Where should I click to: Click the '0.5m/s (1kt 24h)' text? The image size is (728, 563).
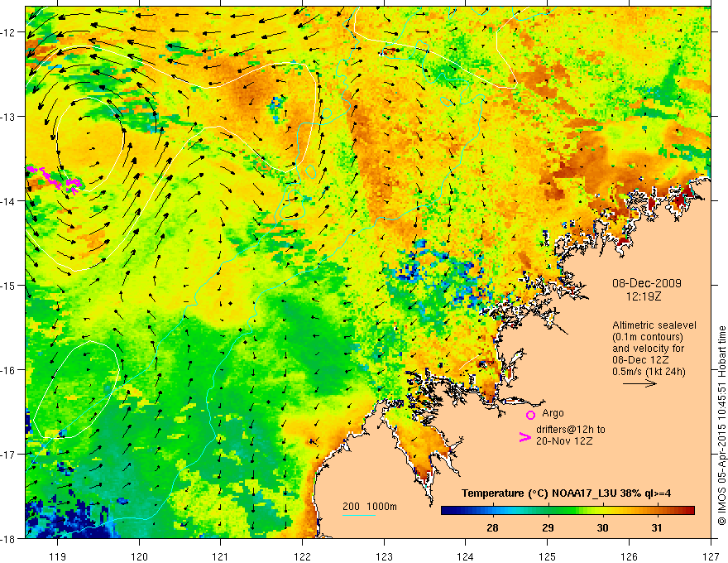[649, 372]
